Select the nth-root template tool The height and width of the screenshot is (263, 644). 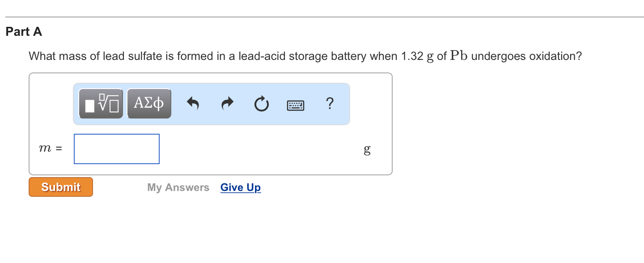(x=101, y=103)
